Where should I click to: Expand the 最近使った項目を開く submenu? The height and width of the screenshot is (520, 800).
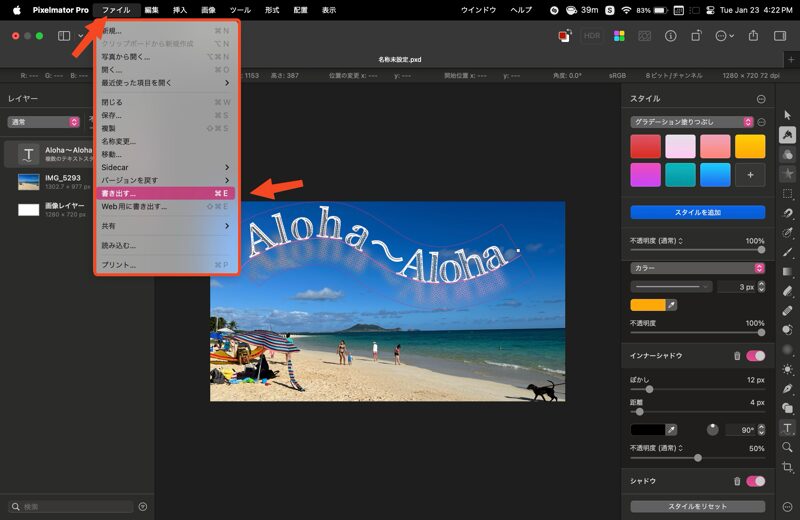165,83
